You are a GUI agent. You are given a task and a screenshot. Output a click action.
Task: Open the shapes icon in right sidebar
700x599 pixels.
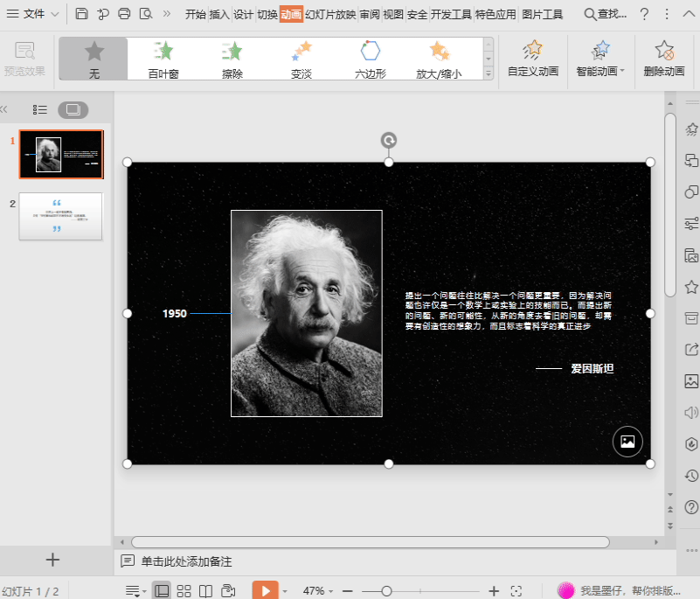coord(691,192)
